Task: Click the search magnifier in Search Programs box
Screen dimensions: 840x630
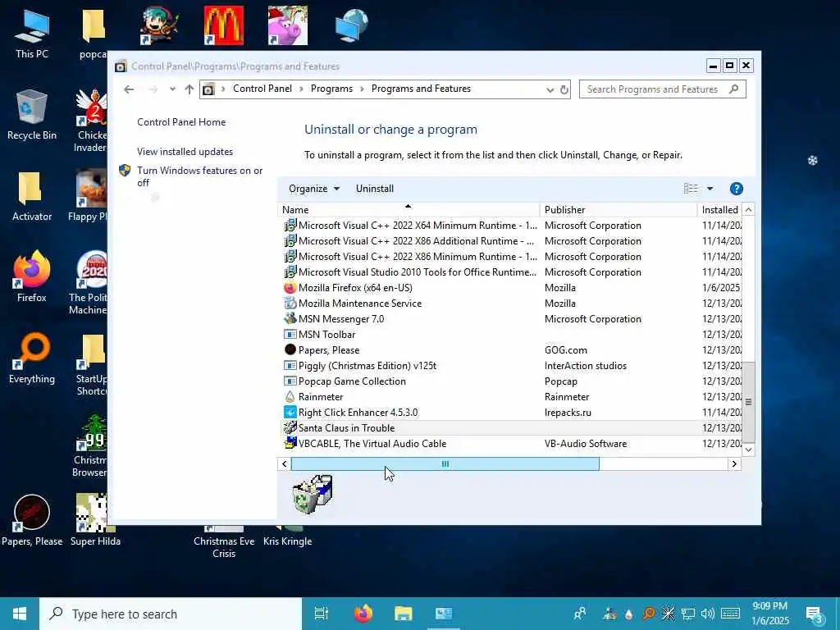Action: point(734,89)
